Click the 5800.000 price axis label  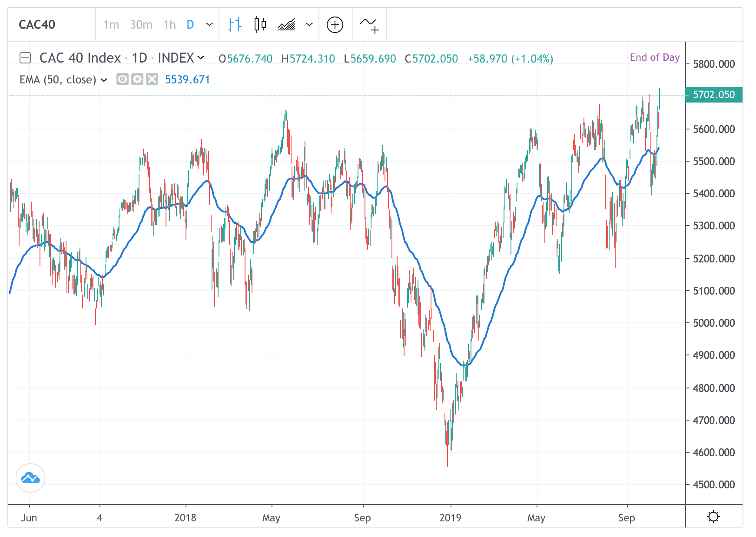pyautogui.click(x=714, y=64)
